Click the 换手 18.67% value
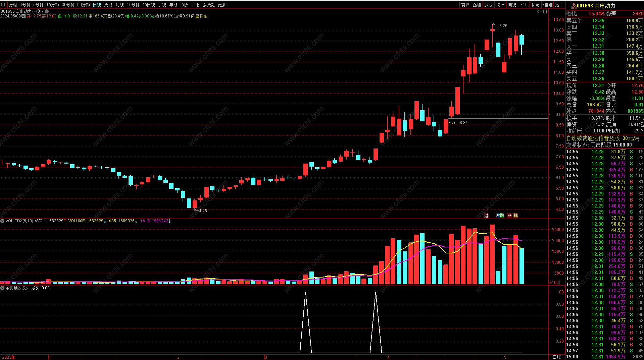 click(596, 118)
